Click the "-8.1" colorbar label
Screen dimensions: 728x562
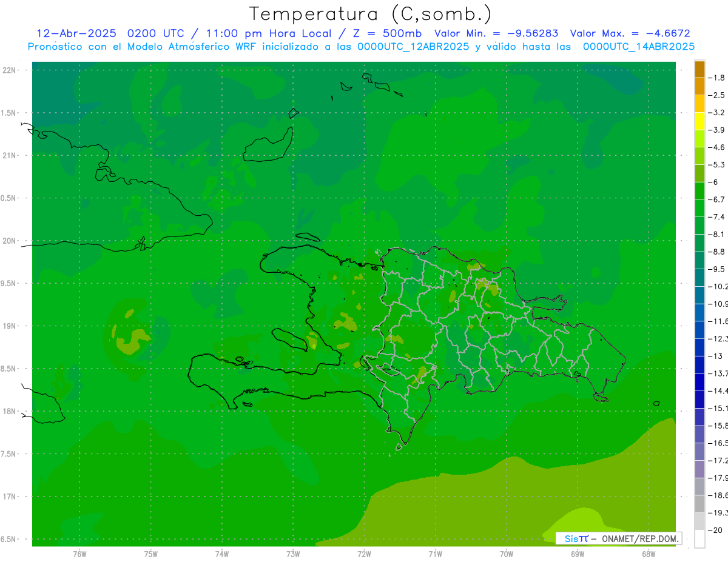tap(717, 234)
